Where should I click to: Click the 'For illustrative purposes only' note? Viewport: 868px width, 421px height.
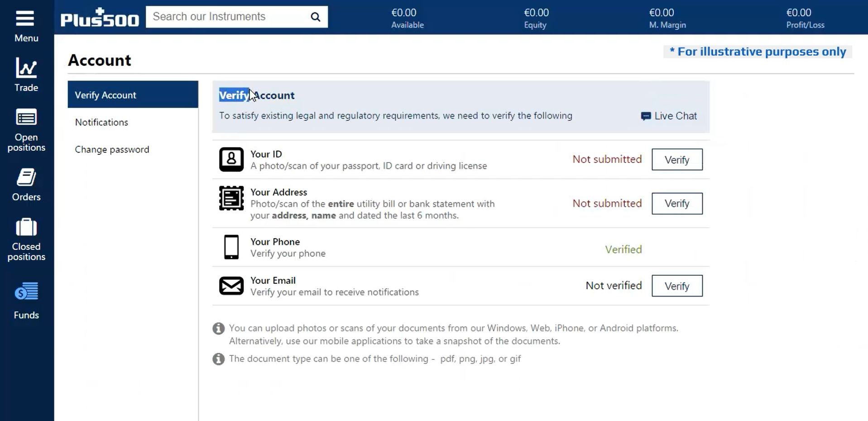click(x=758, y=52)
